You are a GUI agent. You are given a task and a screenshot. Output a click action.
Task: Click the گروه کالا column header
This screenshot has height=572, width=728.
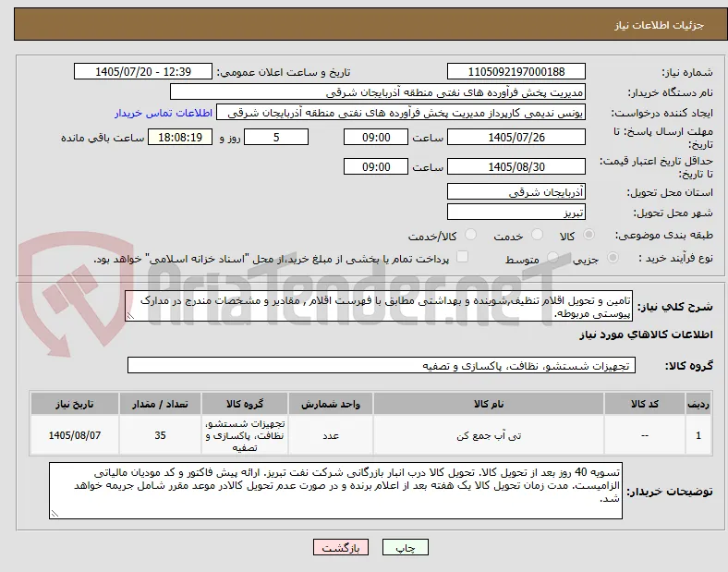tap(245, 404)
